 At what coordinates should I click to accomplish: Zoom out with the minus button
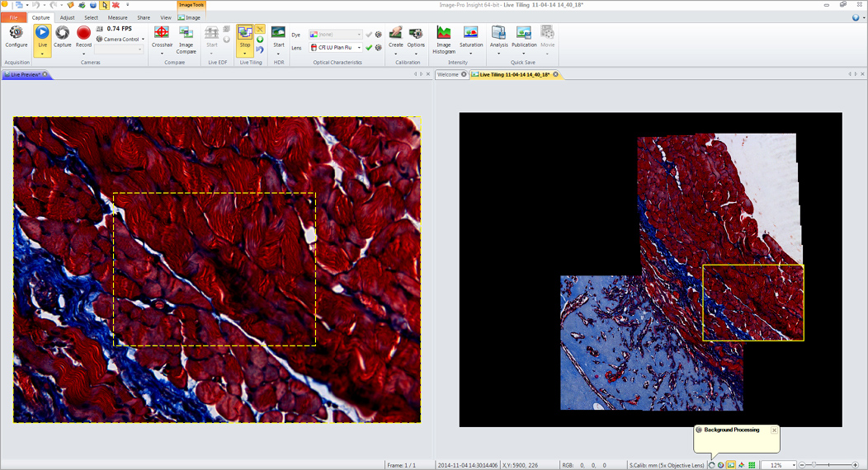click(x=802, y=465)
